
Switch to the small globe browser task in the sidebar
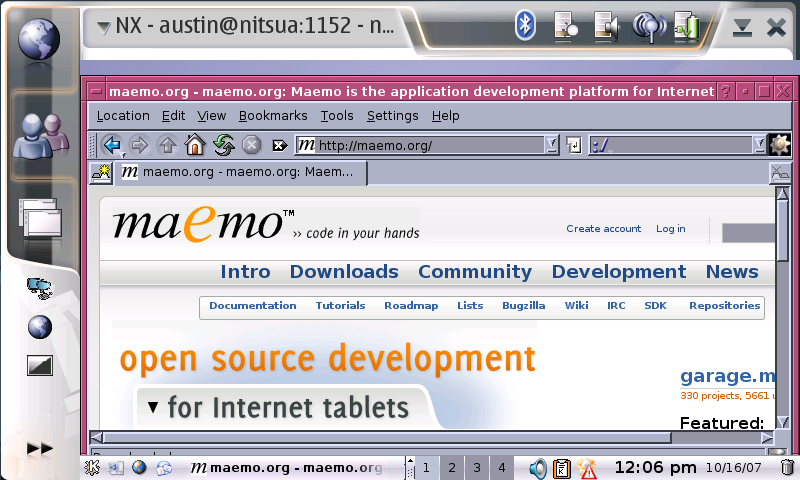(40, 327)
